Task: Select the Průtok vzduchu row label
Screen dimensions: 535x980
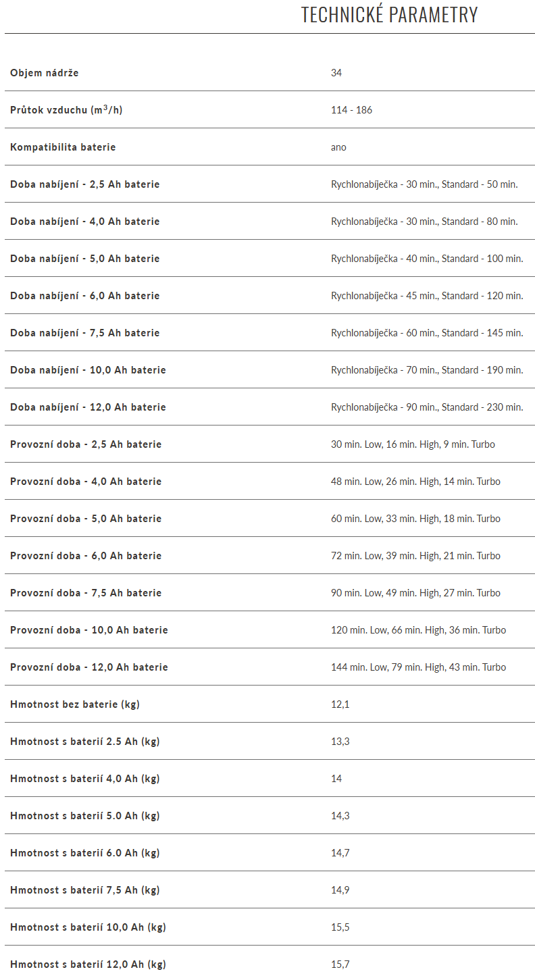Action: click(x=66, y=110)
